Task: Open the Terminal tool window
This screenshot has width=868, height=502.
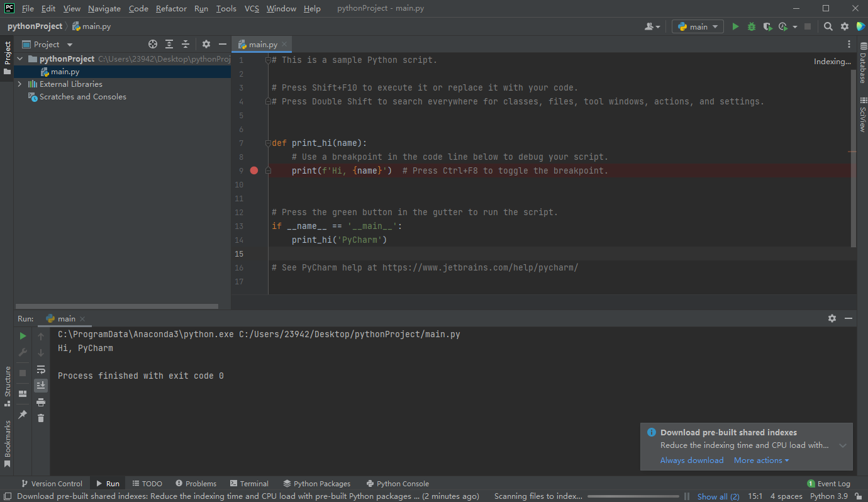Action: (x=249, y=484)
